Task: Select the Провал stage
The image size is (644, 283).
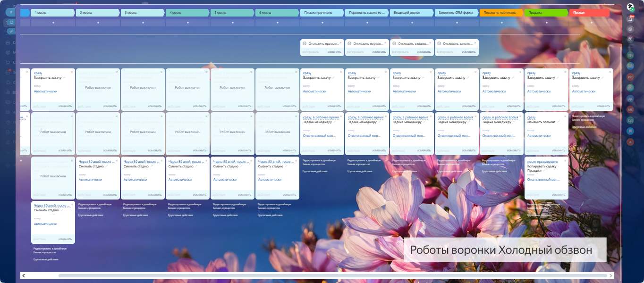Action: 589,13
